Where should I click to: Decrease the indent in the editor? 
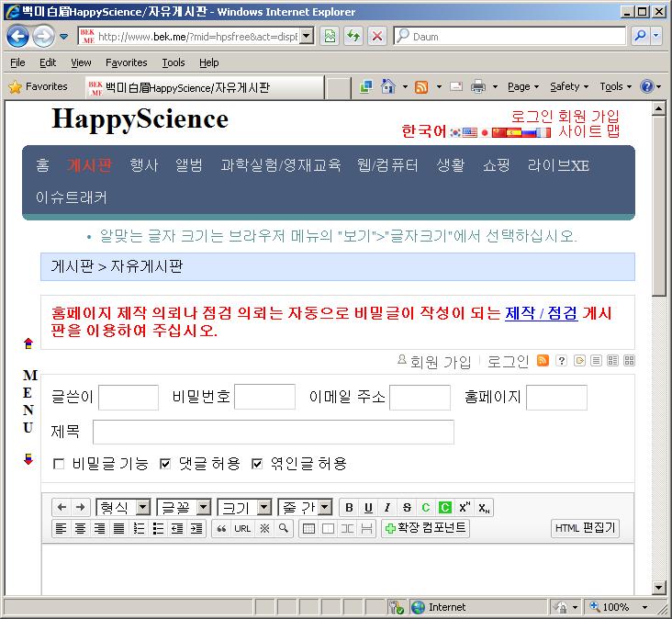[177, 529]
